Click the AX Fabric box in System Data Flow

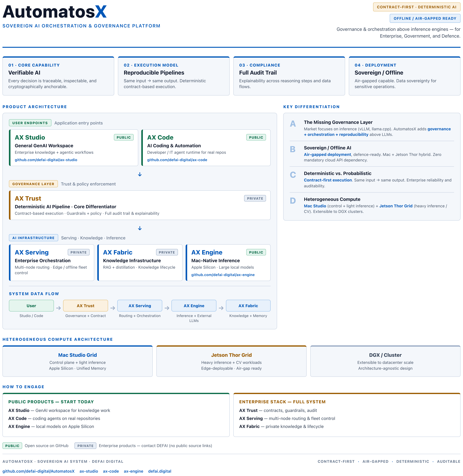pos(248,306)
